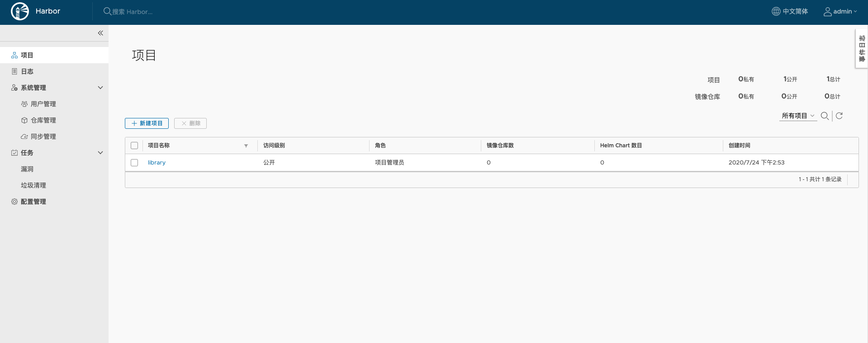This screenshot has width=868, height=343.
Task: Open the library project link
Action: pyautogui.click(x=157, y=163)
